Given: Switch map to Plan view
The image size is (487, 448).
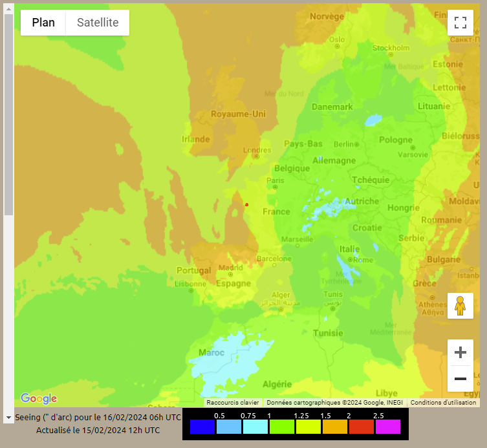Looking at the screenshot, I should pyautogui.click(x=43, y=23).
